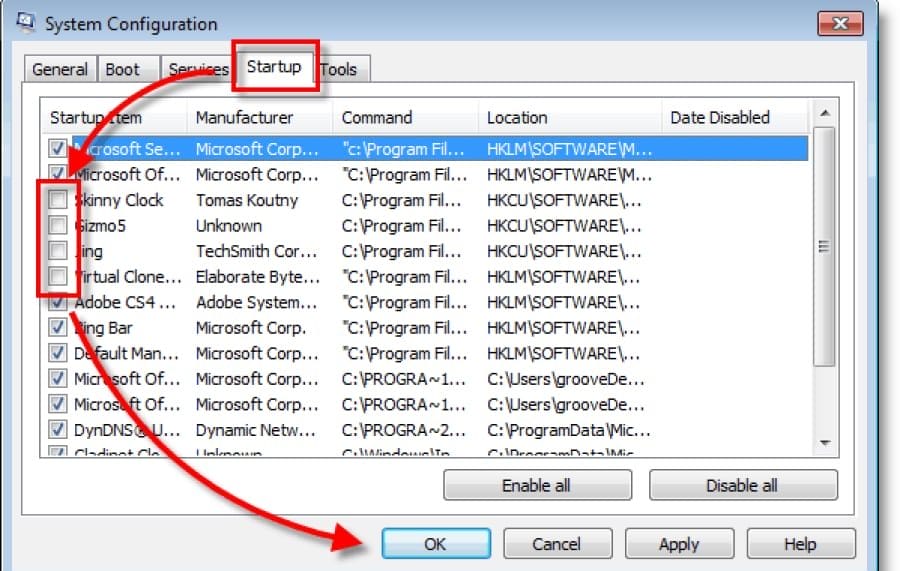Enable the Skinny Clock startup checkbox
This screenshot has height=571, width=900.
pyautogui.click(x=57, y=200)
